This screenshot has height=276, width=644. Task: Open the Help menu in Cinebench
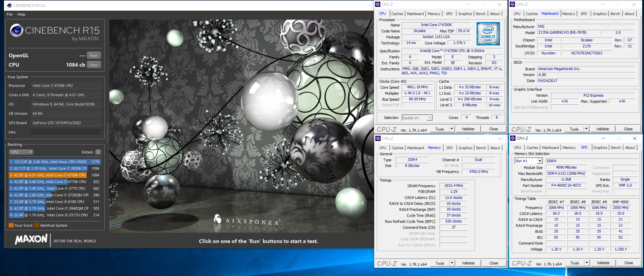21,14
